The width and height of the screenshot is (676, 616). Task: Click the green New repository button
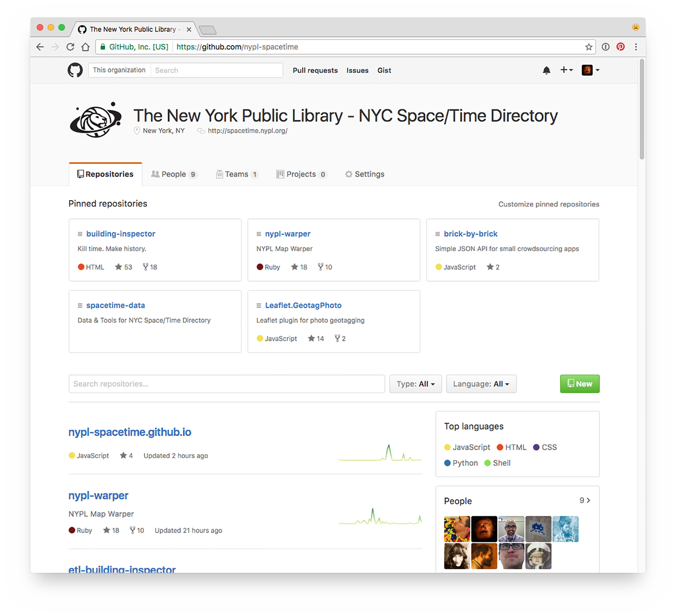(x=580, y=384)
